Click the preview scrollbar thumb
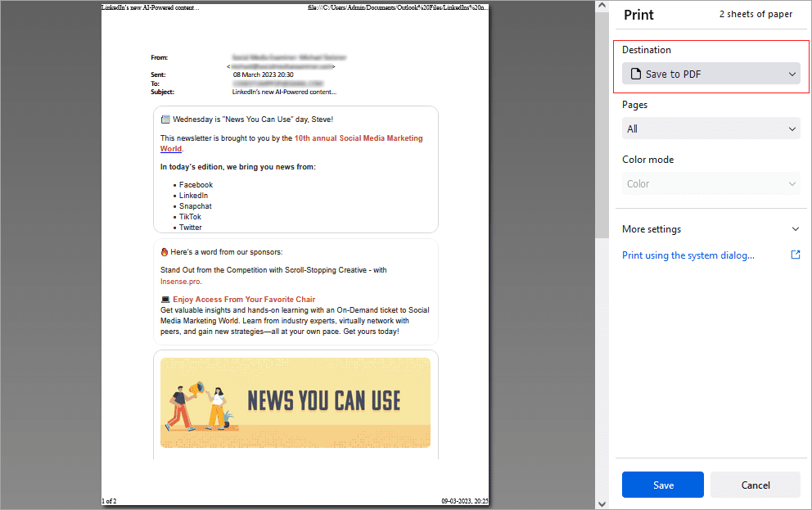Image resolution: width=812 pixels, height=510 pixels. pos(602,124)
